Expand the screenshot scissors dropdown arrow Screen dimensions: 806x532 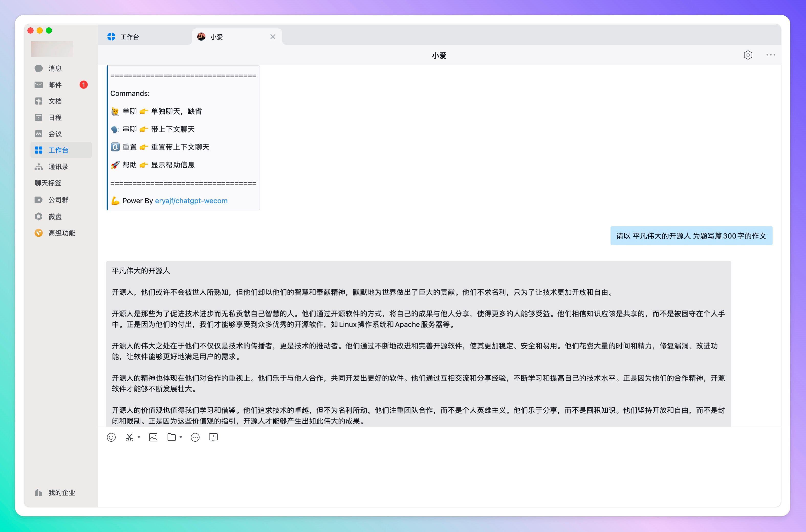(139, 437)
